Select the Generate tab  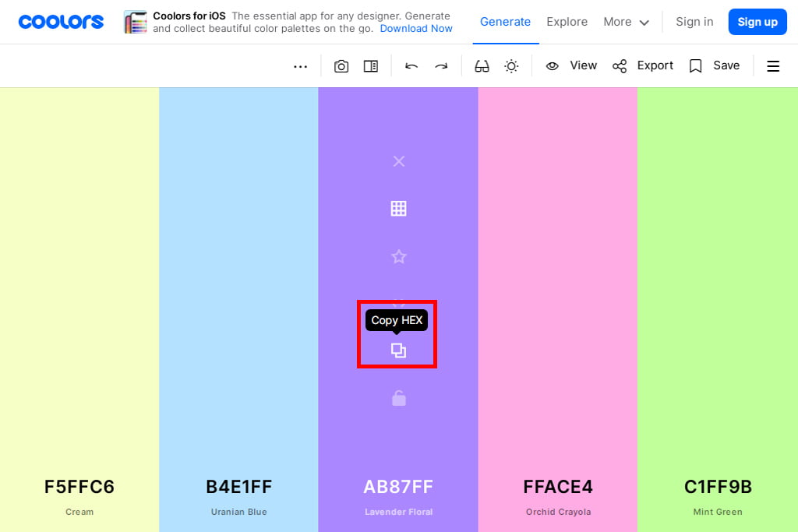(x=505, y=22)
